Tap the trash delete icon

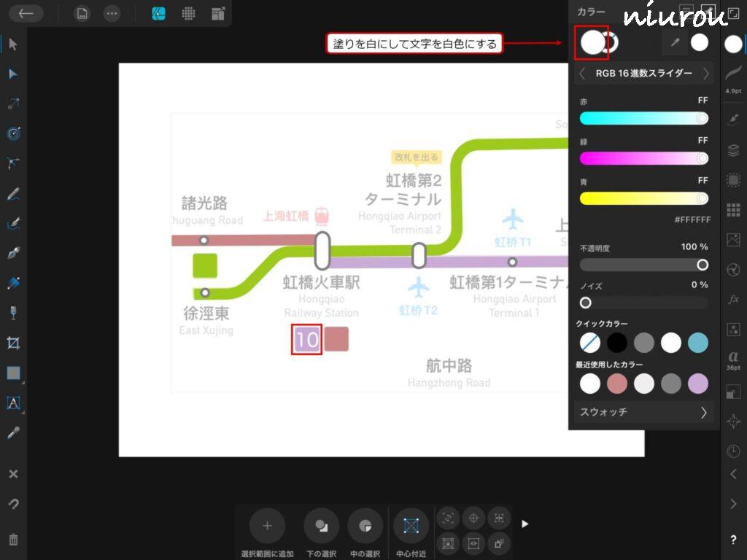click(13, 540)
